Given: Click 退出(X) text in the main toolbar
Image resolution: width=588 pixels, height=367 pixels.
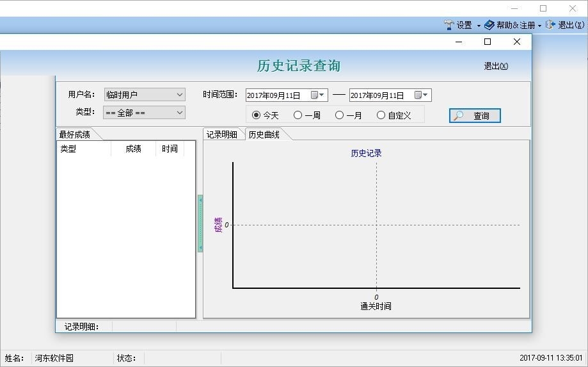Looking at the screenshot, I should point(571,25).
